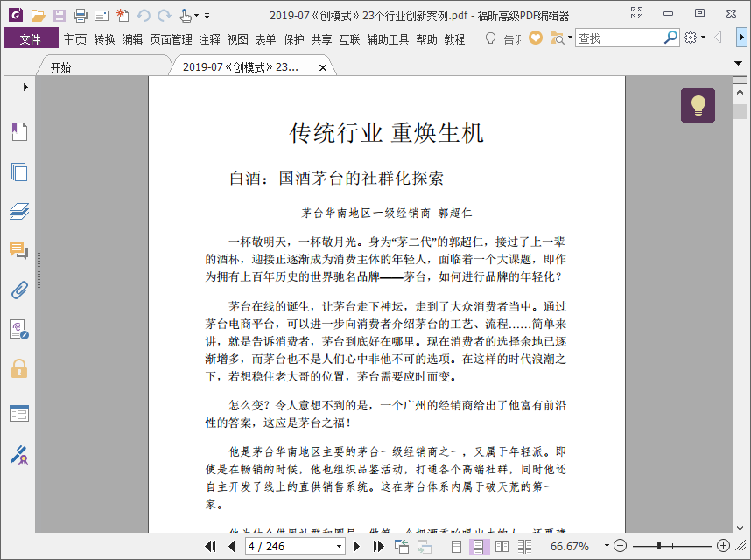This screenshot has height=560, width=751.
Task: Click the Open folder icon in quick toolbar
Action: tap(38, 16)
